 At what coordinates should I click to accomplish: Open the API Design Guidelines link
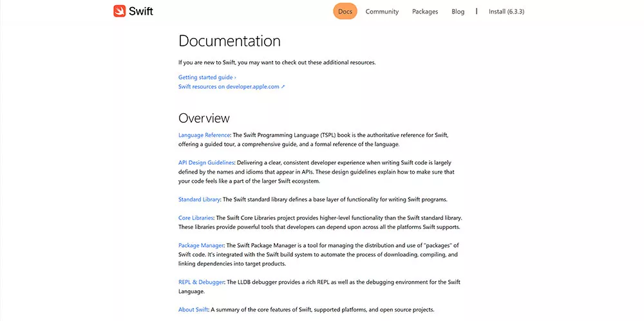pos(206,163)
